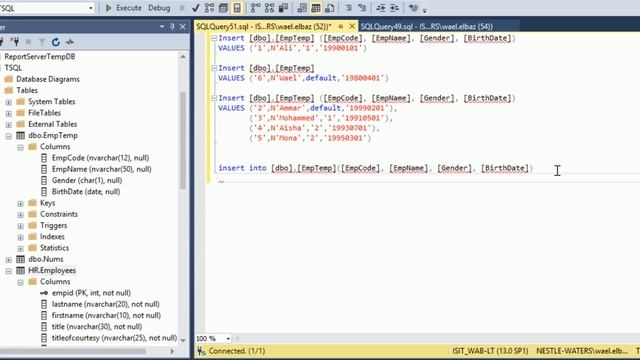Parse the query using checkmark icon
Screen dimensions: 640x360
196,8
